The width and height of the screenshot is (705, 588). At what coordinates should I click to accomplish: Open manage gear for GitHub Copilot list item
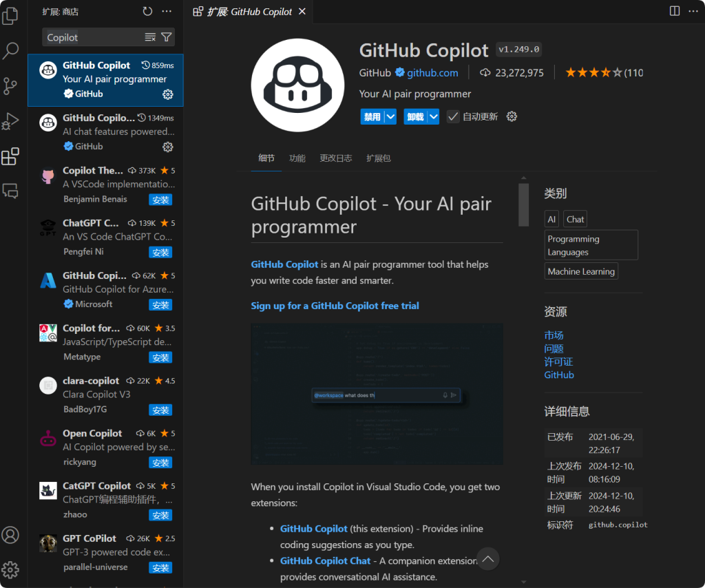[x=168, y=94]
